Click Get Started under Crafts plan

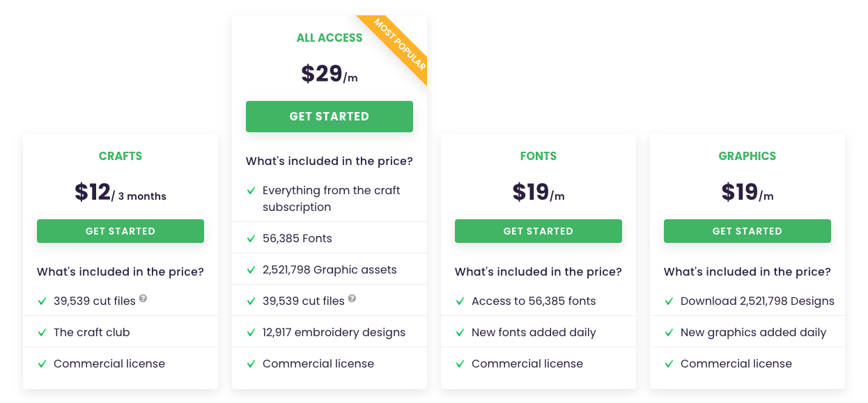click(x=121, y=231)
